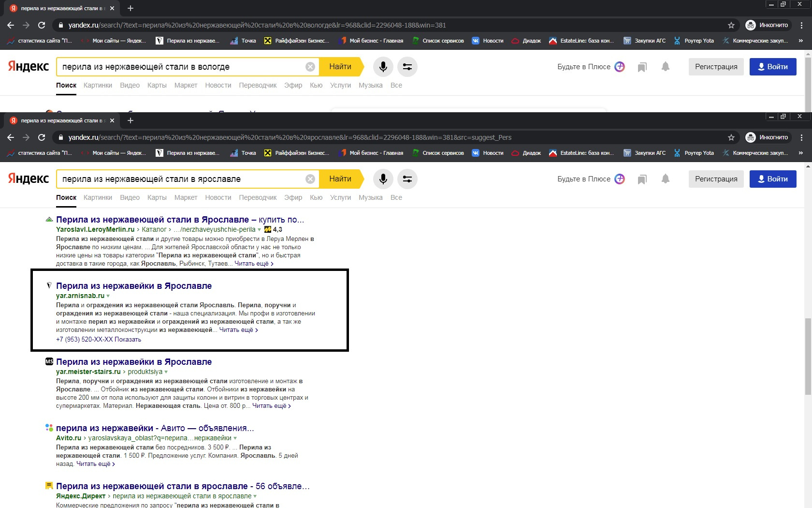Open the collections bookmark icon in Вологда window
Viewport: 812px width, 508px height.
[642, 67]
